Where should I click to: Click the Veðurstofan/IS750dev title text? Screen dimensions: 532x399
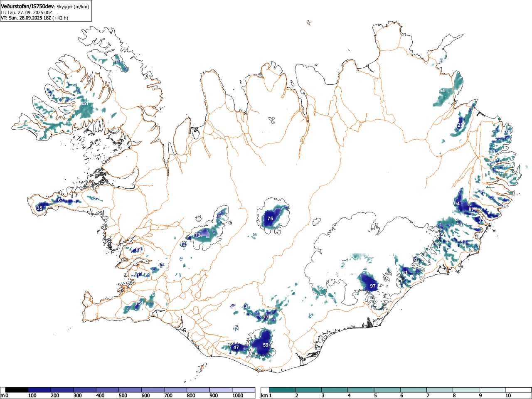(x=28, y=6)
